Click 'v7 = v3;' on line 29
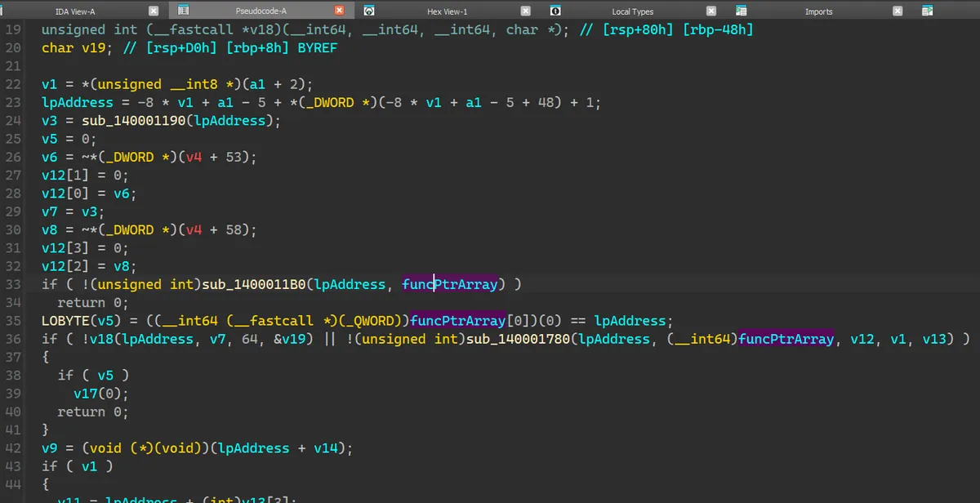Screen dimensions: 980x503 click(x=73, y=211)
